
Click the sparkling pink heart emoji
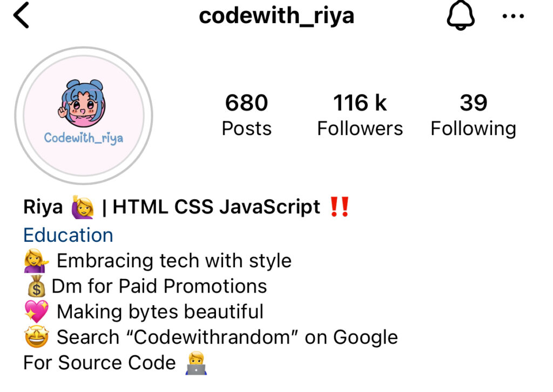point(36,311)
